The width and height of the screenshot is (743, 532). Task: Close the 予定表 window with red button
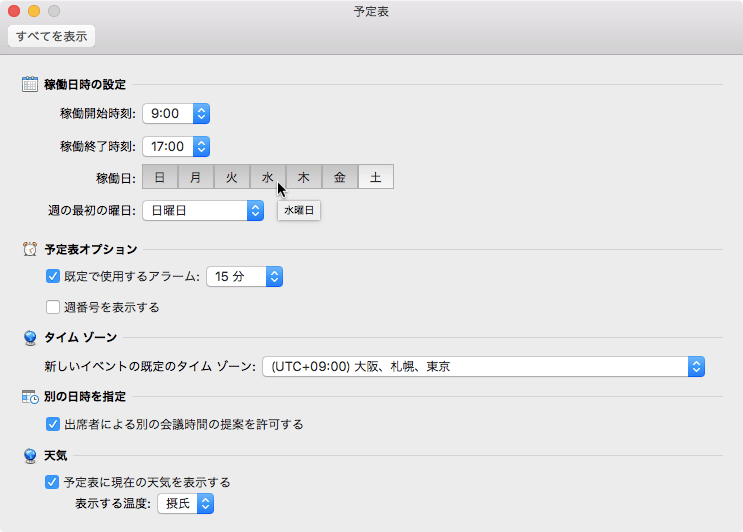coord(14,11)
